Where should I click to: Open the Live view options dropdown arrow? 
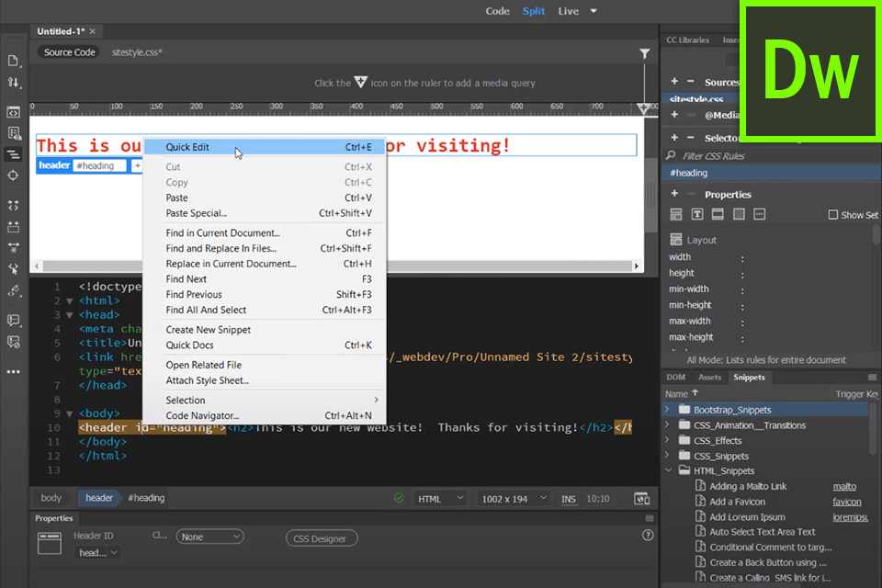[594, 11]
